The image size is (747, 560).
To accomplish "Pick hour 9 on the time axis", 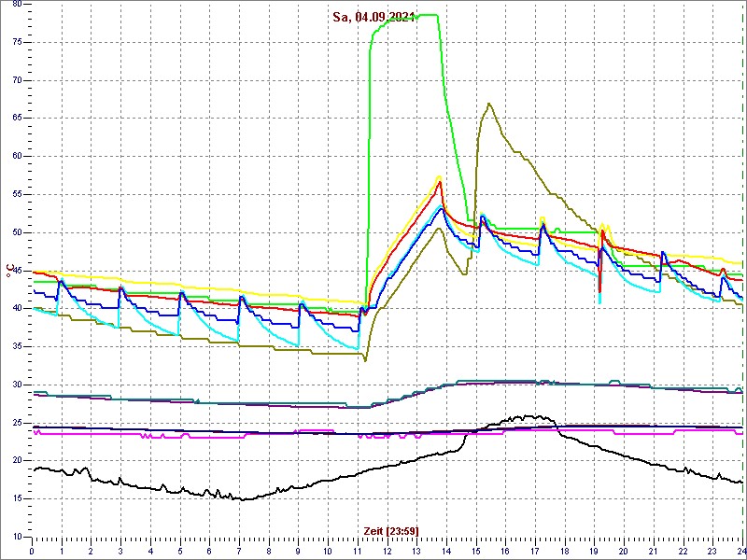I will point(298,551).
